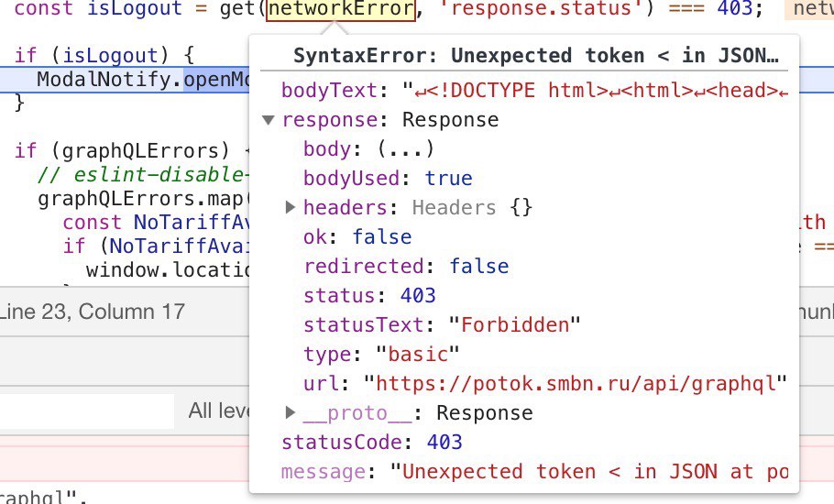Screen dimensions: 834x504
Task: Select the SyntaxError tooltip title
Action: coord(535,56)
